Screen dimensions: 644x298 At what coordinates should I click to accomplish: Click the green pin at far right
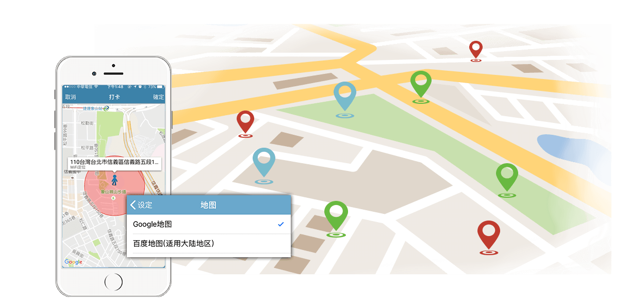(x=507, y=179)
